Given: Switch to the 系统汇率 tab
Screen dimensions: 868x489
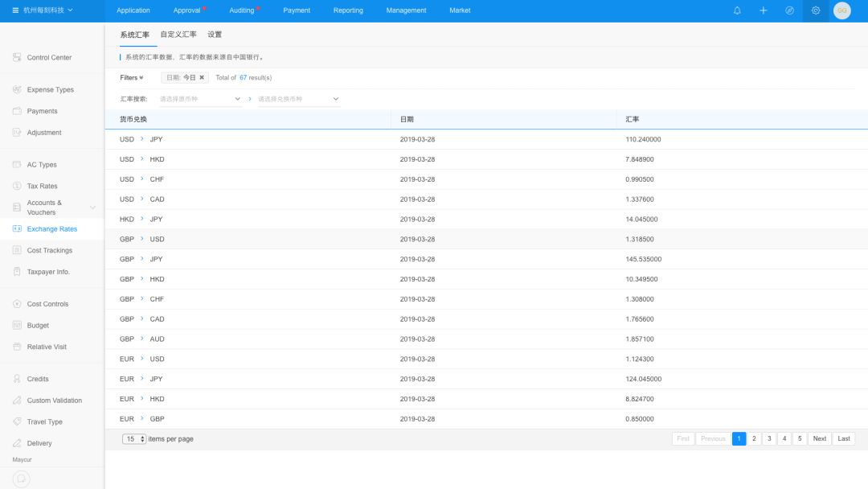Looking at the screenshot, I should 134,35.
